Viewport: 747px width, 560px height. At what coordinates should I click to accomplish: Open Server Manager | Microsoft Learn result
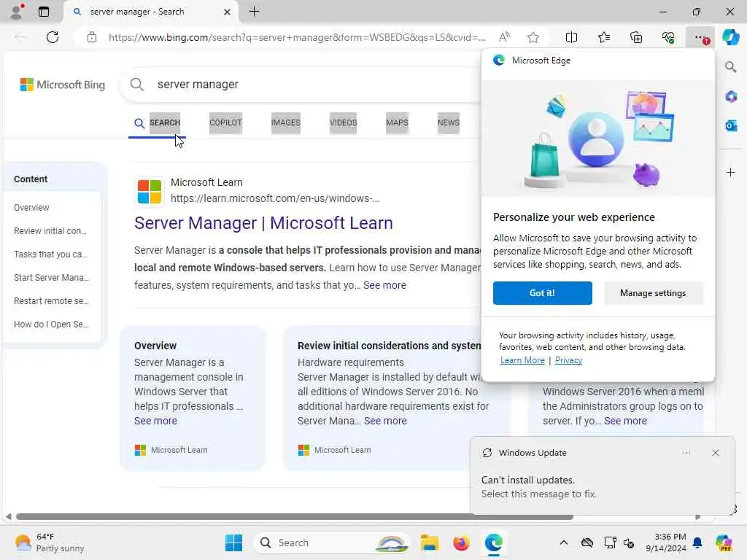(263, 223)
